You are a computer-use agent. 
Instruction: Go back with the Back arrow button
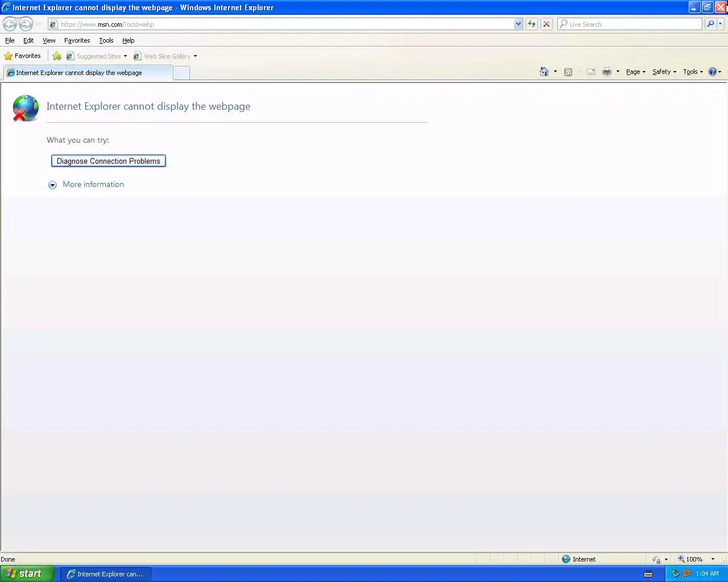[10, 24]
